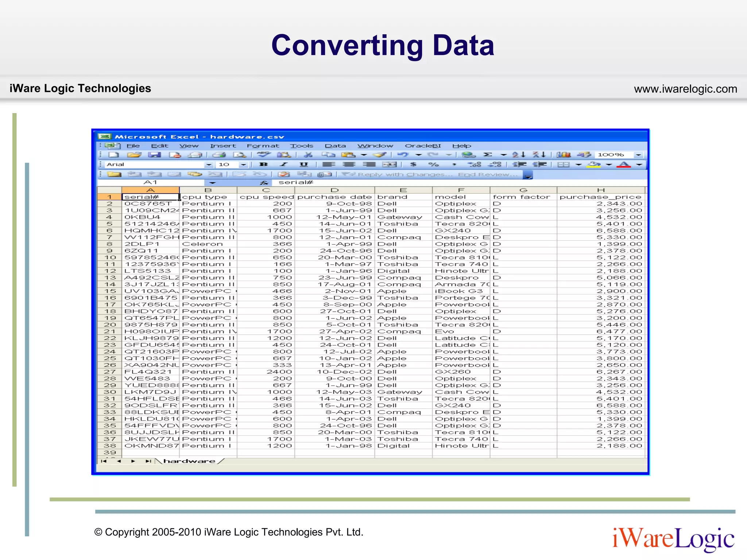
Task: Jump to first sheet navigation arrow
Action: [x=104, y=461]
